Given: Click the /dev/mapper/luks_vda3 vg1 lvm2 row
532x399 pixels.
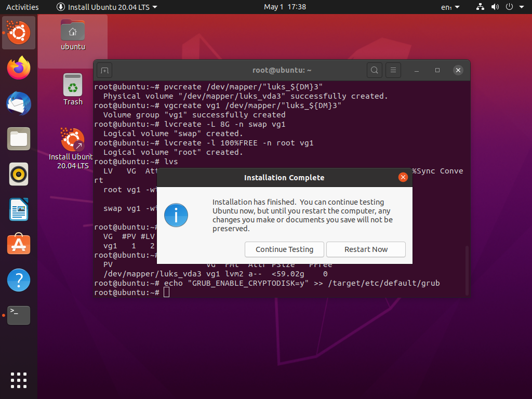Looking at the screenshot, I should (x=216, y=274).
